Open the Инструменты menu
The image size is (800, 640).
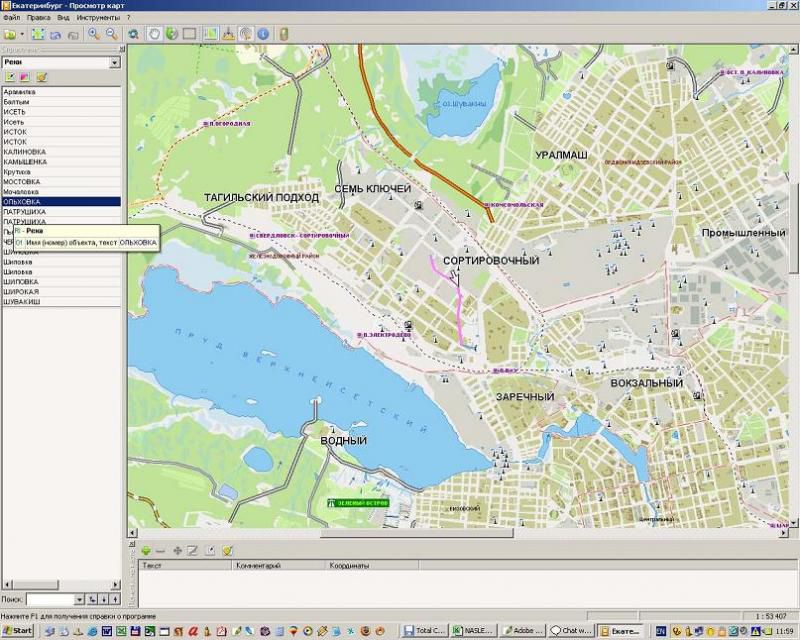98,18
